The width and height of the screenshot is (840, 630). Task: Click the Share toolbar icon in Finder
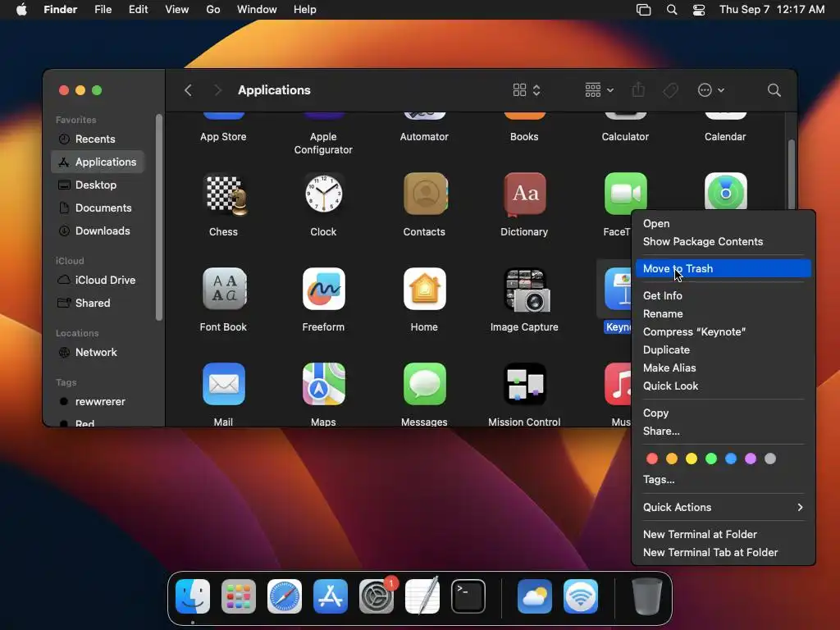[x=638, y=89]
